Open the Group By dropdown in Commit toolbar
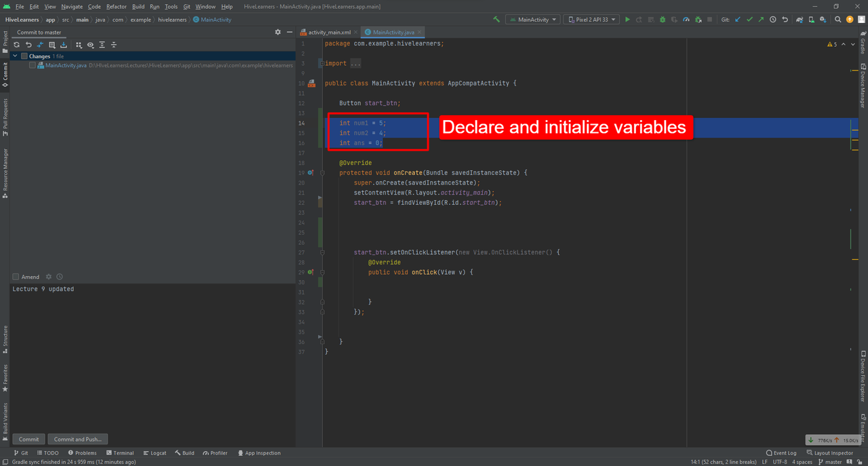 tap(79, 45)
